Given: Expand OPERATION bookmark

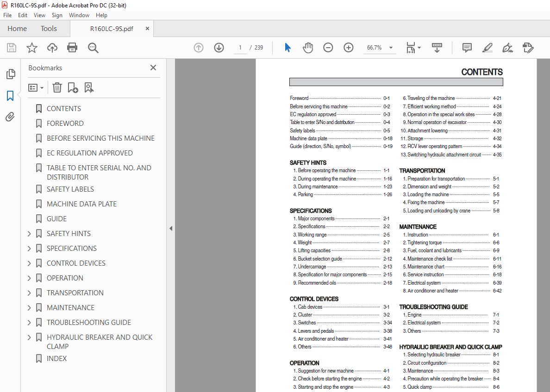Looking at the screenshot, I should tap(29, 278).
